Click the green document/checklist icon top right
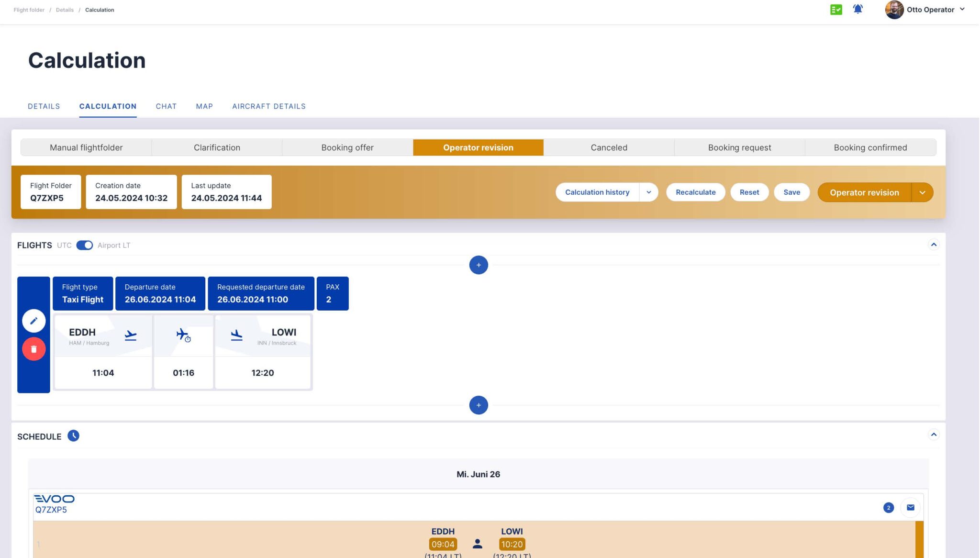 click(836, 10)
